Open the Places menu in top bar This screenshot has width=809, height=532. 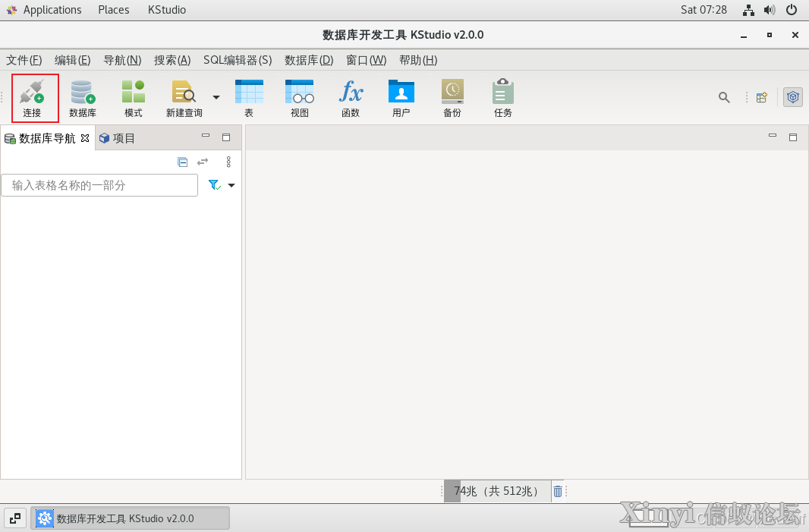click(x=114, y=10)
